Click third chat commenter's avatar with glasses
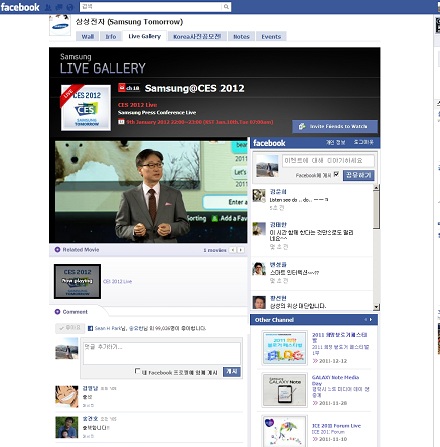The height and width of the screenshot is (447, 440). click(x=259, y=269)
